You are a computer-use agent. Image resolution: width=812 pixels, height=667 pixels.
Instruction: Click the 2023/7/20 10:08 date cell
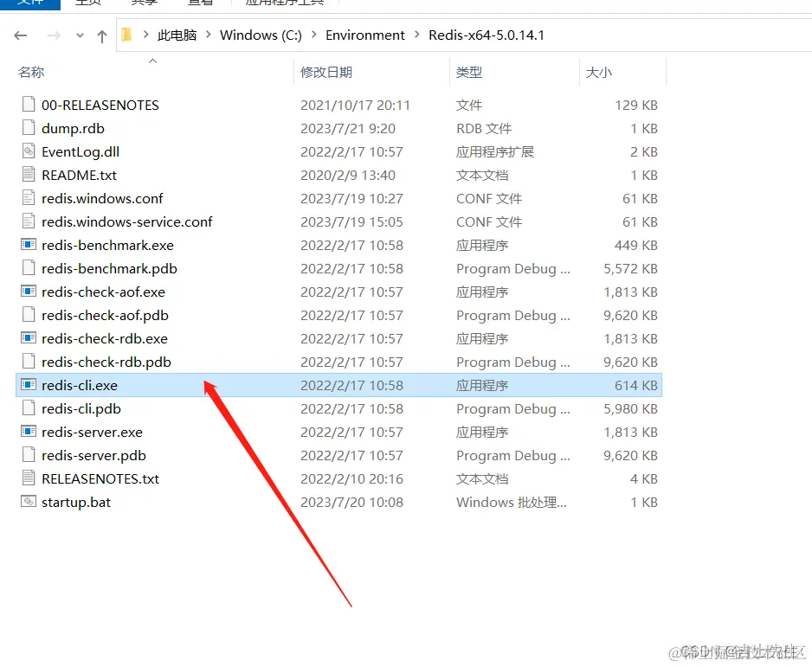(351, 502)
